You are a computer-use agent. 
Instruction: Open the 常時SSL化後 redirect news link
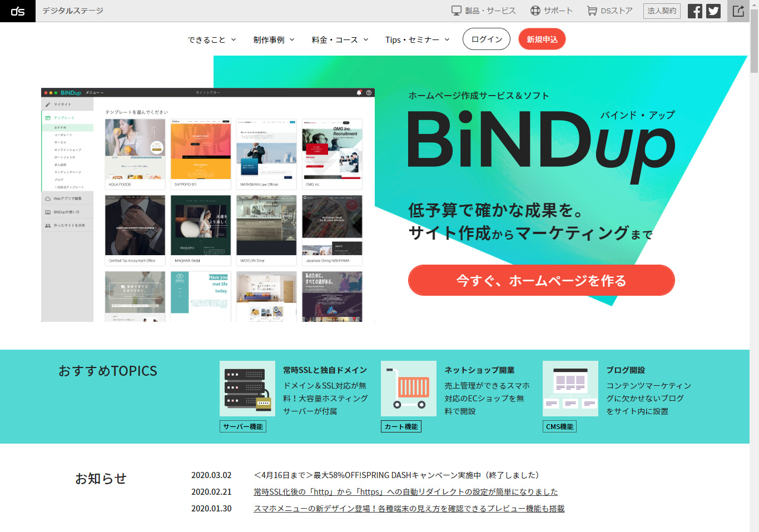(x=406, y=491)
